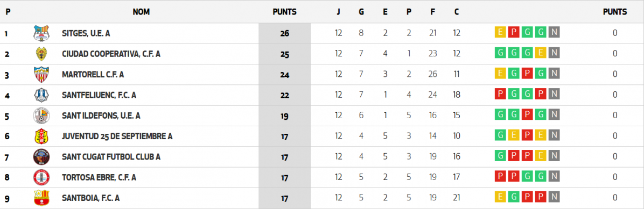Viewport: 644px width, 209px height.
Task: Click the Ciudad Cooperativa C.F. A crest
Action: 41,54
